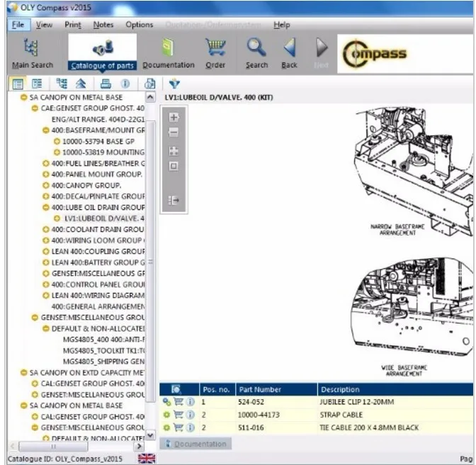
Task: Select LV1:LUBEOIL D/VALVE tree item
Action: (104, 219)
